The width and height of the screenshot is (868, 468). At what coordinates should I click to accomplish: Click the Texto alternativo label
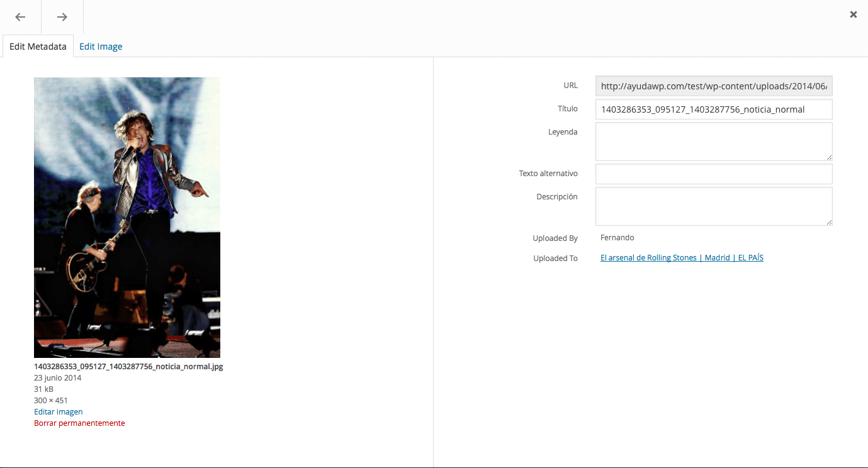point(548,174)
